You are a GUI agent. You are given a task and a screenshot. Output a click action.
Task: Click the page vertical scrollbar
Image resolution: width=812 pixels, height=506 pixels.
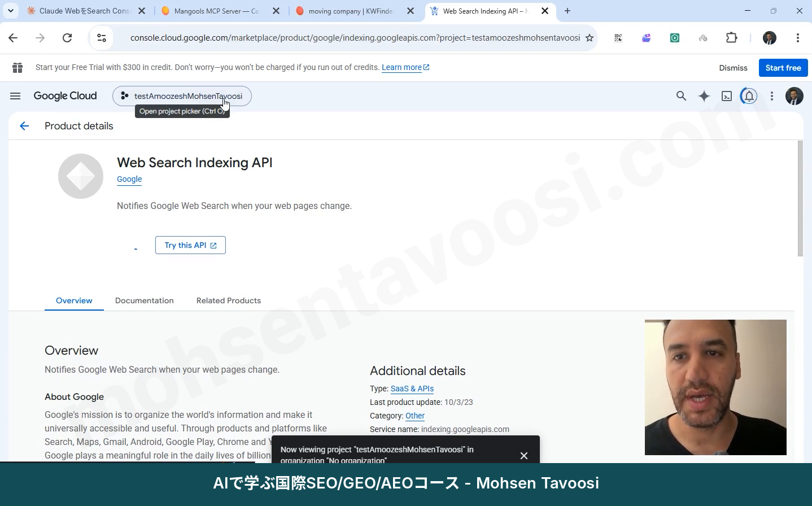800,199
